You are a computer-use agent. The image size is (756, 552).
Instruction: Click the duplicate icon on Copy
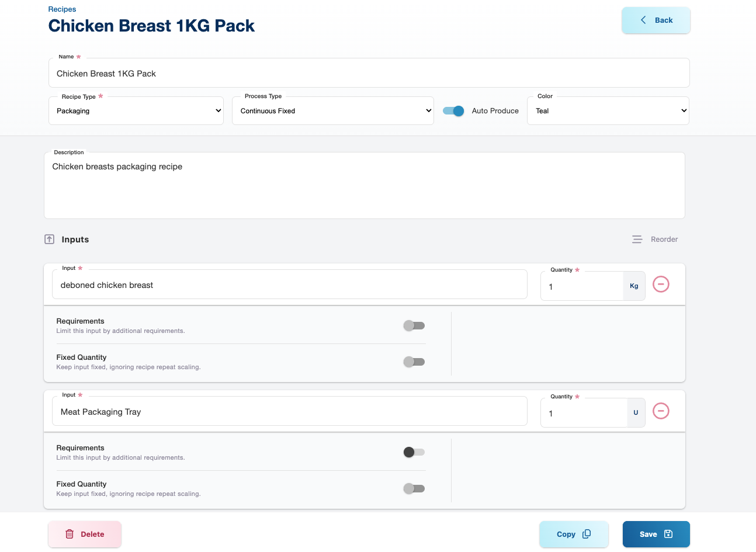587,534
